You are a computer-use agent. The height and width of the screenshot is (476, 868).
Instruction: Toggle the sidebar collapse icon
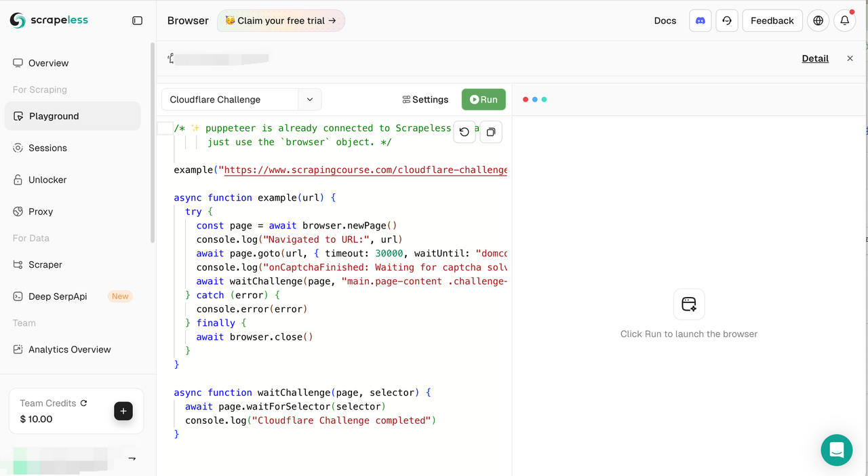coord(137,20)
